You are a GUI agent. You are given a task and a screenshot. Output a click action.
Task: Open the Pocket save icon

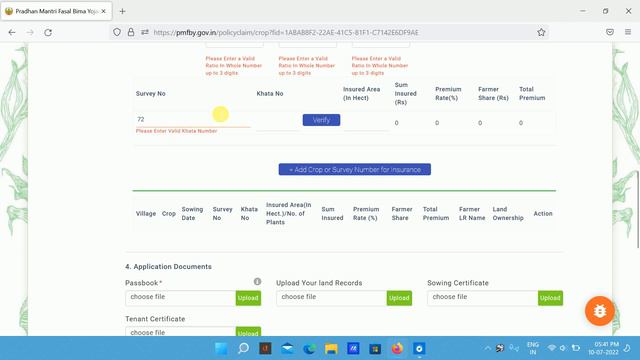click(610, 32)
